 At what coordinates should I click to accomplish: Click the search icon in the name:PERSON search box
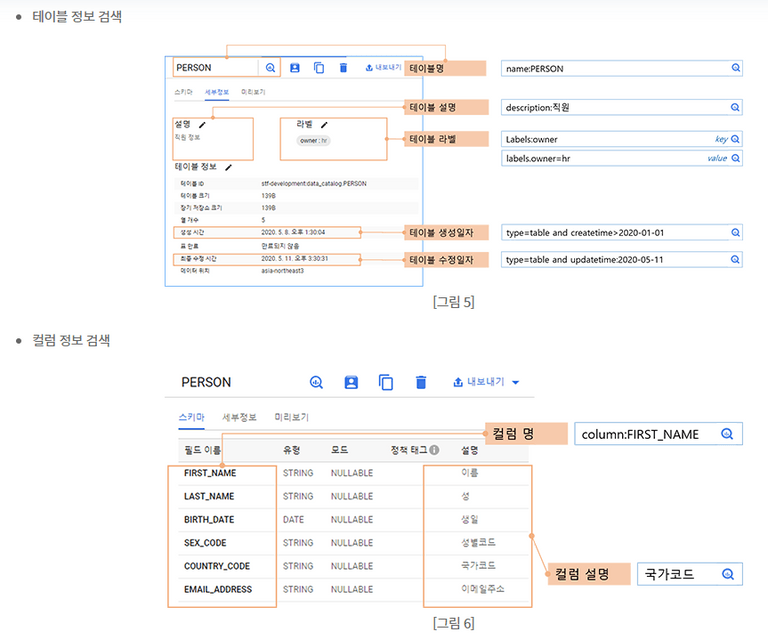[735, 69]
